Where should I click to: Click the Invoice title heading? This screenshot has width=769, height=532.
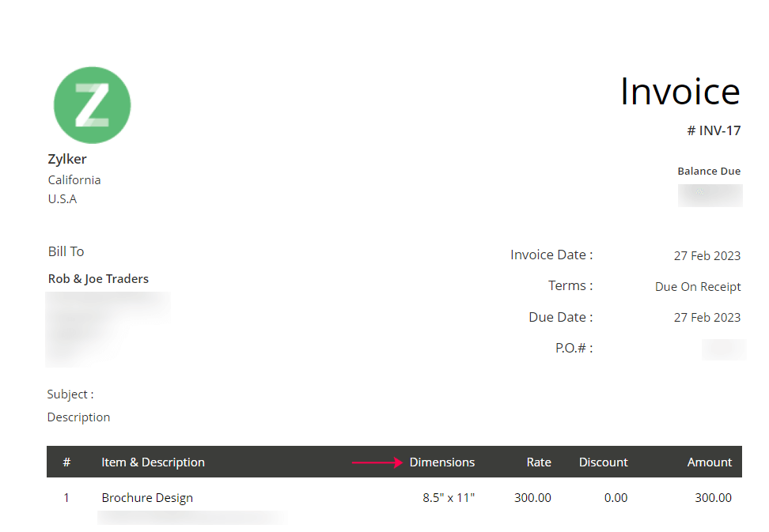coord(680,92)
